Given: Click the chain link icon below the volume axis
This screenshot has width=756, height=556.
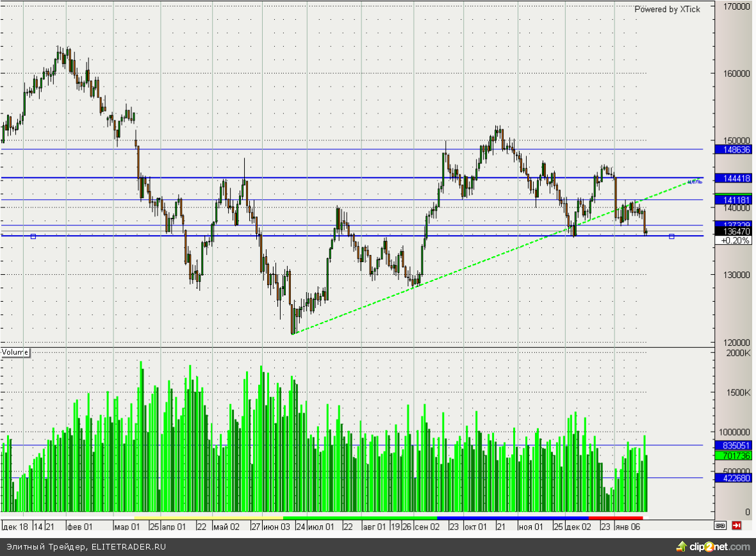Looking at the screenshot, I should pos(720,525).
